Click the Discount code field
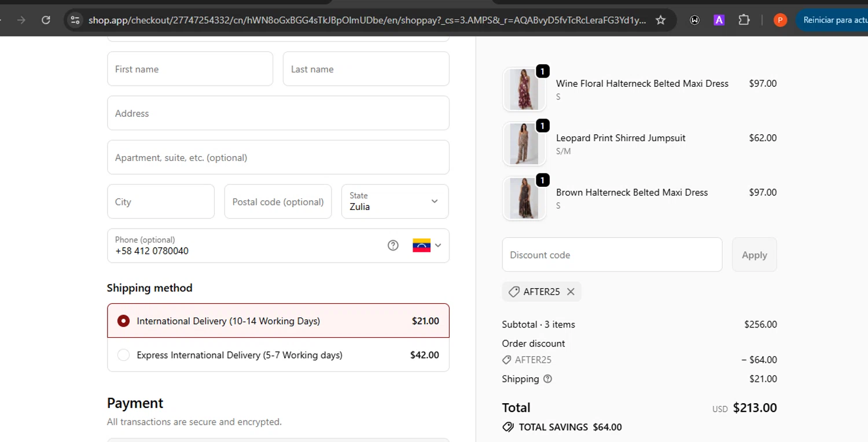Viewport: 868px width, 442px height. coord(612,255)
